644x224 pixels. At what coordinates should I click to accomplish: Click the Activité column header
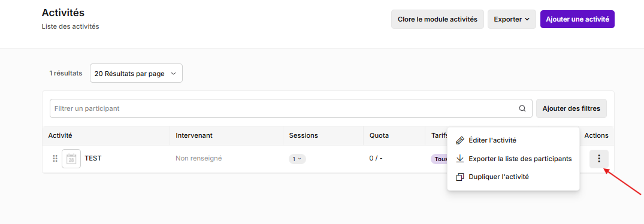[x=61, y=135]
